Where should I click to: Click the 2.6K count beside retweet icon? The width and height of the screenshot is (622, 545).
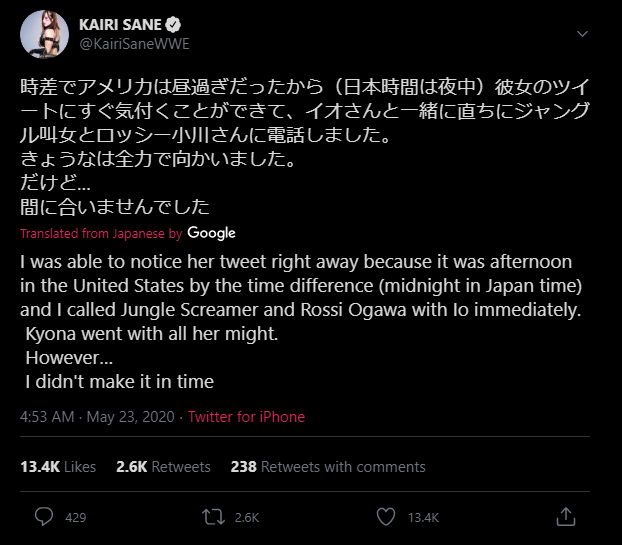246,518
